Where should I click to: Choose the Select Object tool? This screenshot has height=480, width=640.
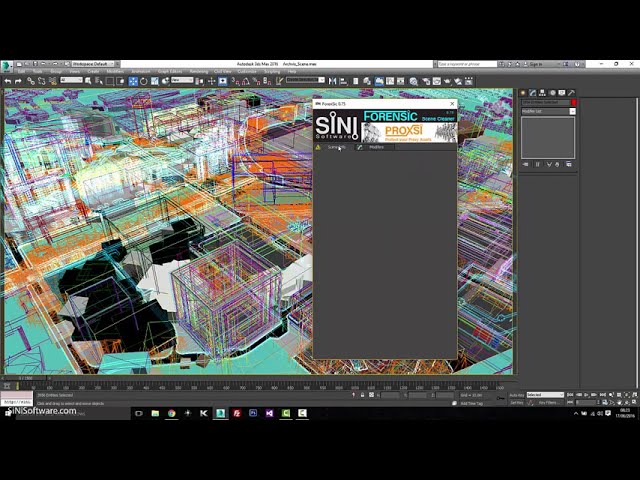[88, 81]
